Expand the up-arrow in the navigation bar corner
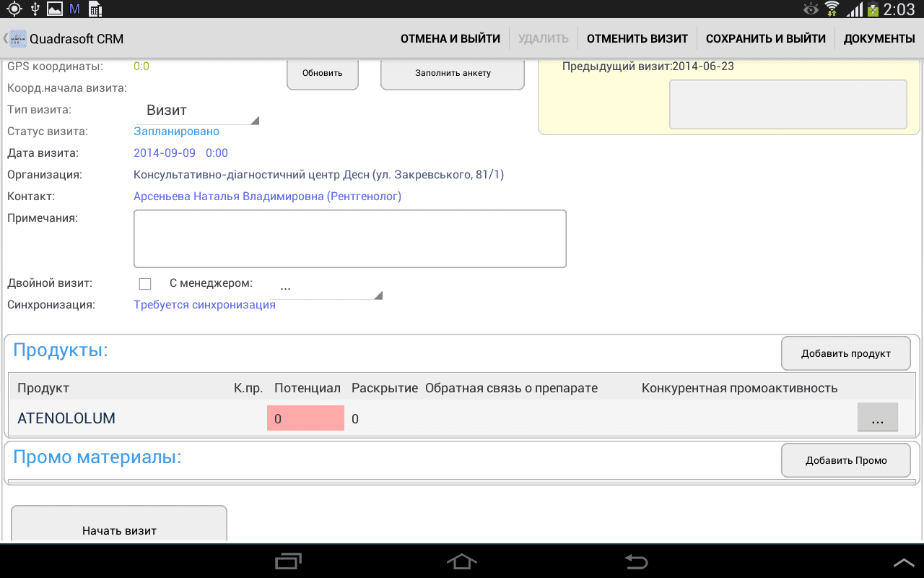 click(x=903, y=561)
